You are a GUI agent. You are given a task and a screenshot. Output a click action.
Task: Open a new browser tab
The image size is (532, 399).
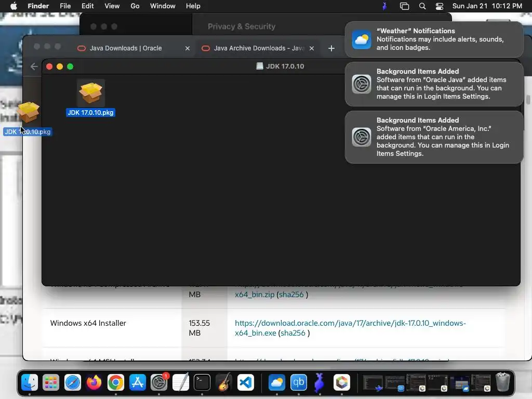tap(331, 48)
